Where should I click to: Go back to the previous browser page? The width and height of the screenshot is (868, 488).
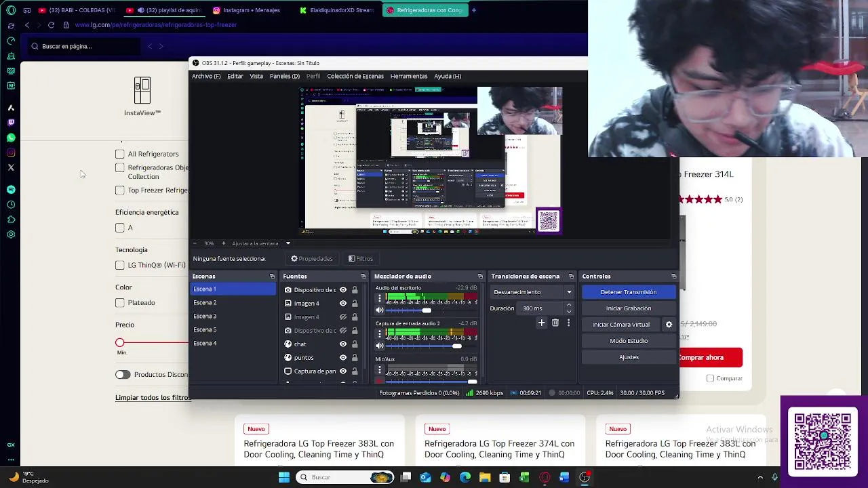coord(26,25)
